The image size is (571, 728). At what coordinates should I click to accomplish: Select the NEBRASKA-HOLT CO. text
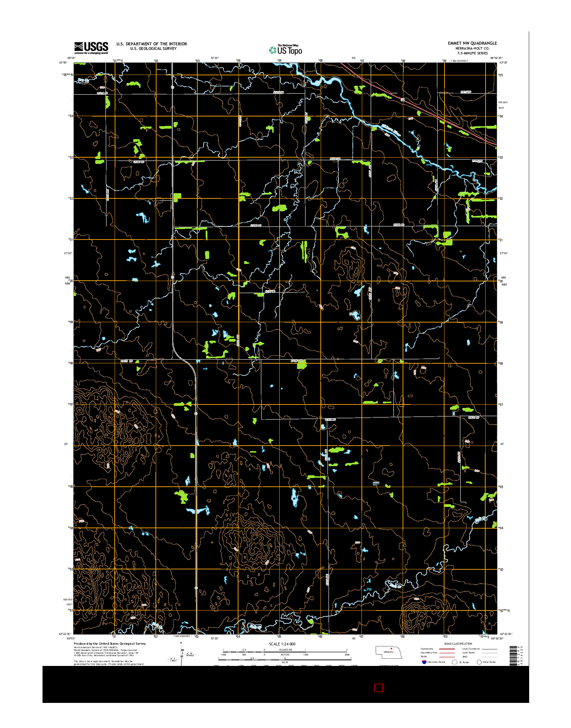[472, 48]
